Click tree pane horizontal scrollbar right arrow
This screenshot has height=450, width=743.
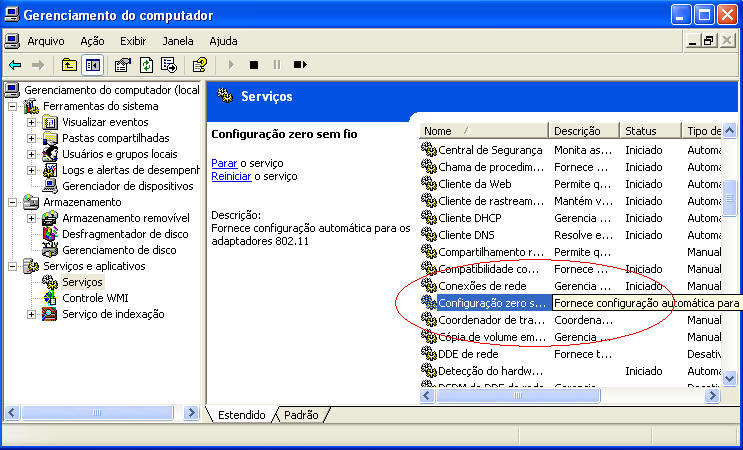(191, 413)
